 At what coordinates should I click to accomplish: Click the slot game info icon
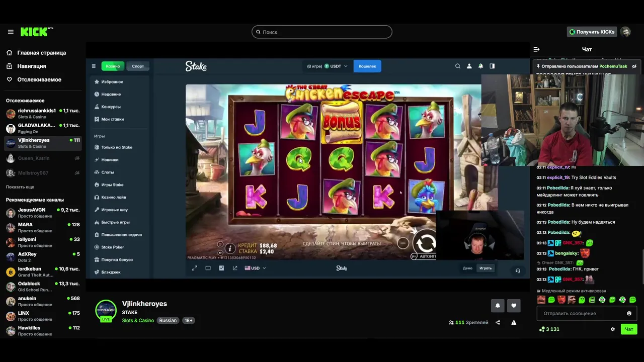click(x=230, y=248)
